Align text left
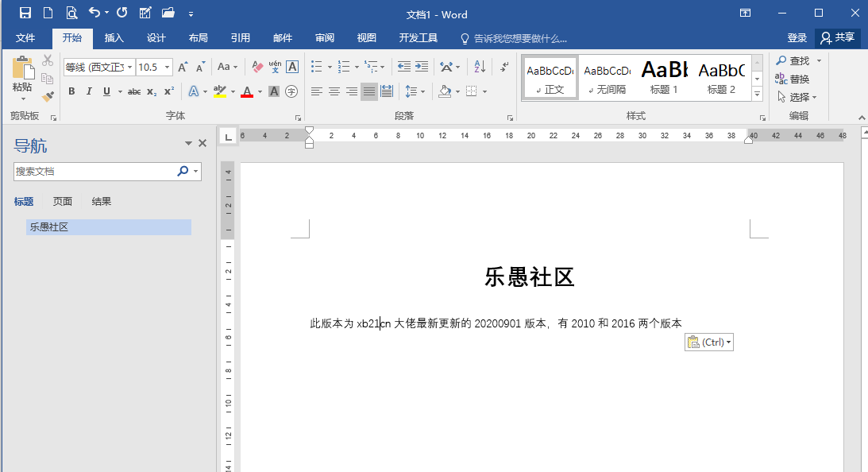The width and height of the screenshot is (868, 472). (317, 91)
